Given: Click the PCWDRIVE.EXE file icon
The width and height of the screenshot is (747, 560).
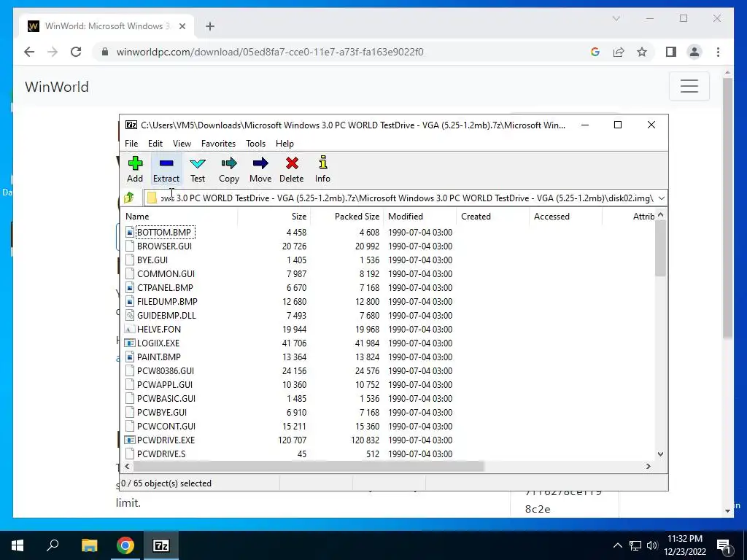Looking at the screenshot, I should 130,440.
